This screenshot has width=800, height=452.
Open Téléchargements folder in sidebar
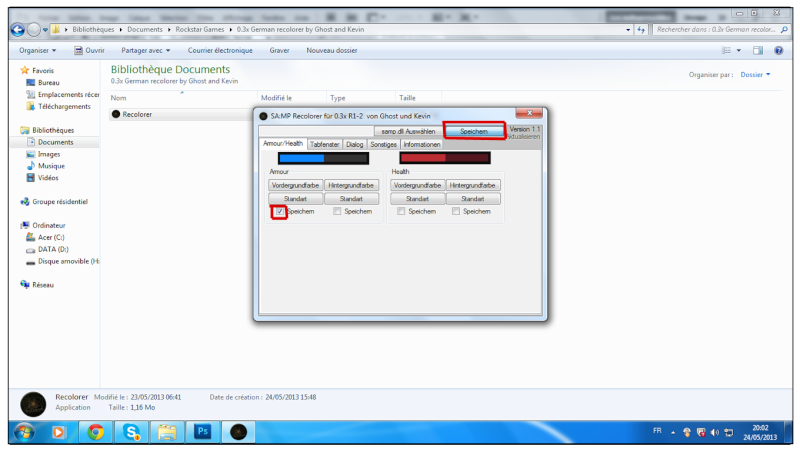coord(64,107)
